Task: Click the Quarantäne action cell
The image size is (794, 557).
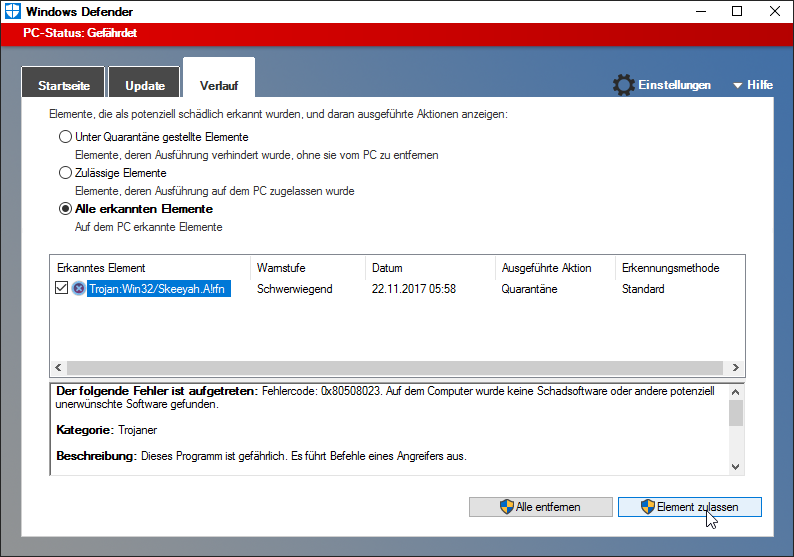Action: point(529,289)
